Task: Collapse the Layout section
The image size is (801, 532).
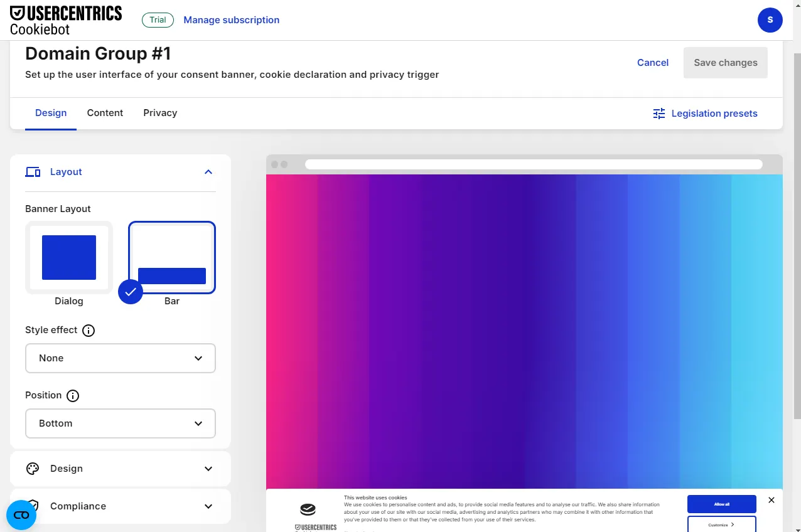Action: [x=208, y=172]
